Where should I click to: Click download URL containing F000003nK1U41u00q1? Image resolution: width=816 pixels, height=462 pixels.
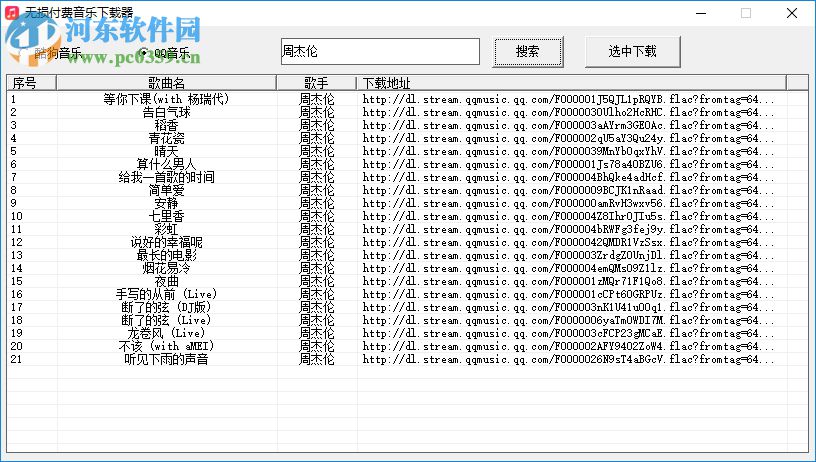pos(568,307)
